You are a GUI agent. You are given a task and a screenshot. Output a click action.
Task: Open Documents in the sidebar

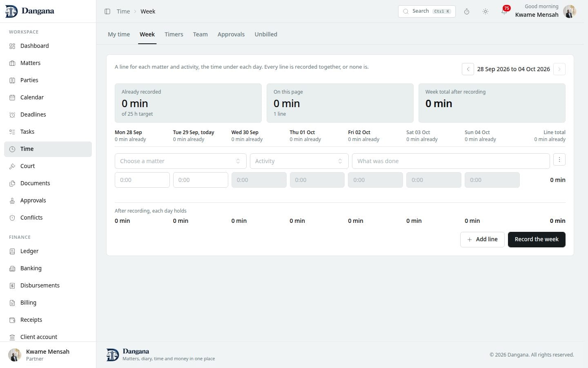(x=48, y=183)
